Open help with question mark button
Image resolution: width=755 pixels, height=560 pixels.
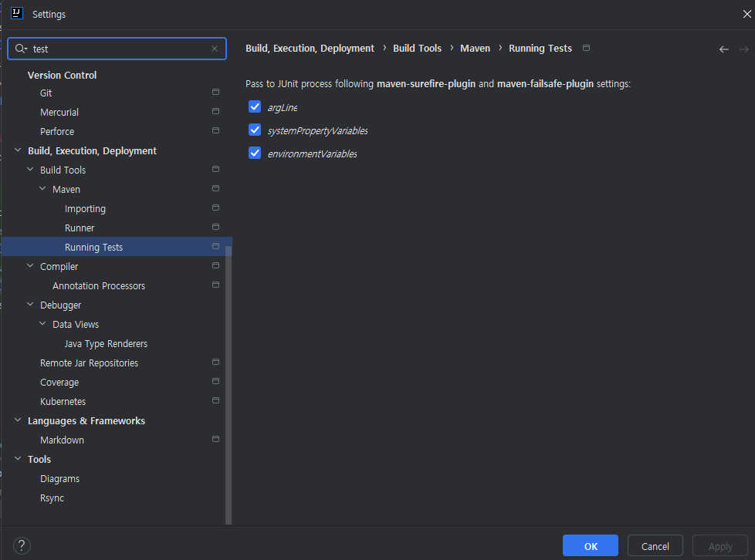click(x=22, y=545)
